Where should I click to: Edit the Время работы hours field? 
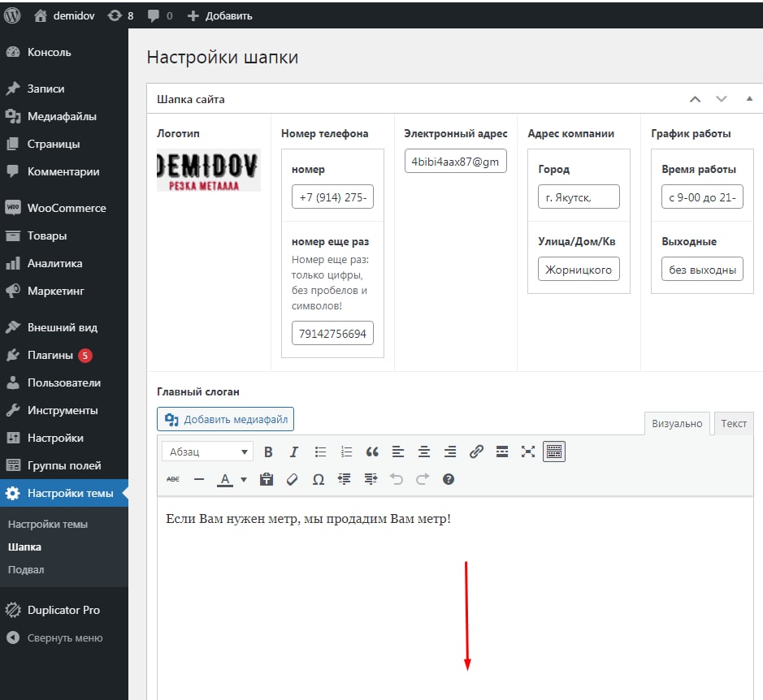pyautogui.click(x=702, y=197)
